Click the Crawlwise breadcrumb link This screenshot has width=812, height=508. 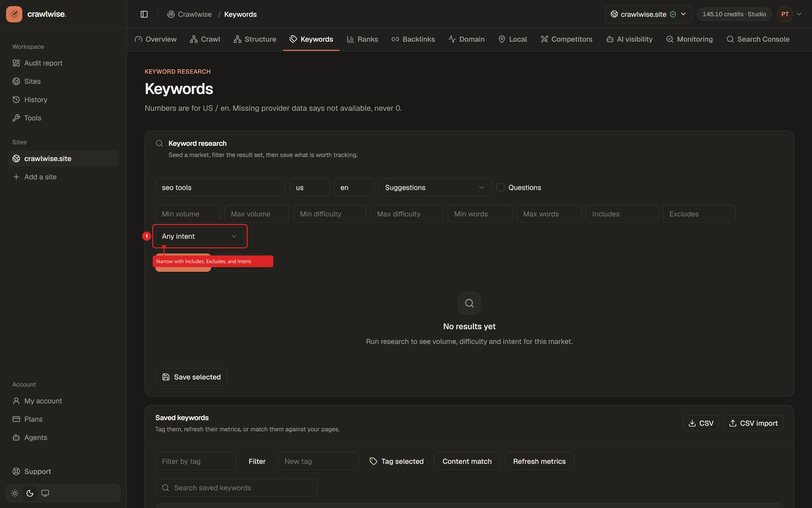click(x=190, y=14)
